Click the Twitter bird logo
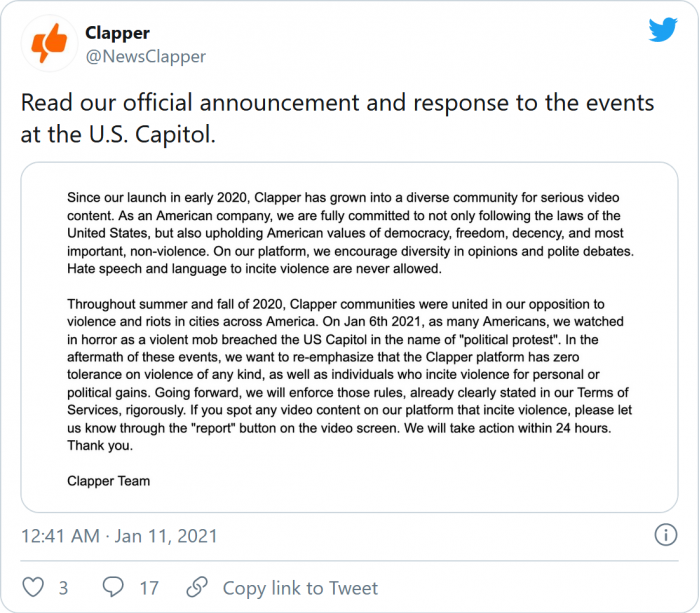Screen dimensions: 700x613 click(x=662, y=30)
